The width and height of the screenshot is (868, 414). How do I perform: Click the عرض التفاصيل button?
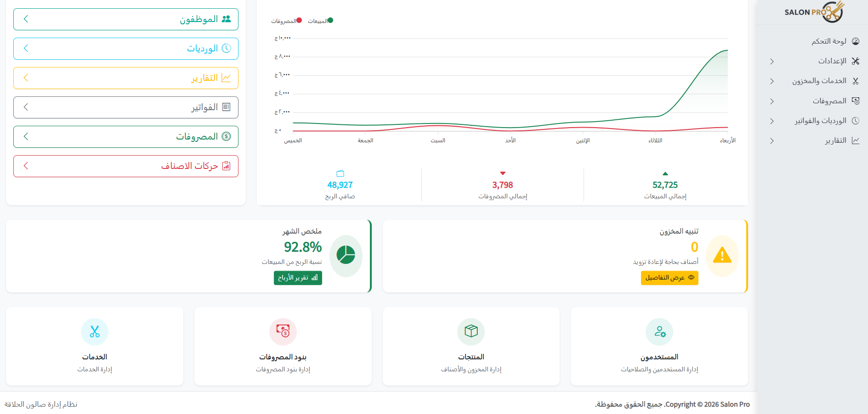[669, 278]
